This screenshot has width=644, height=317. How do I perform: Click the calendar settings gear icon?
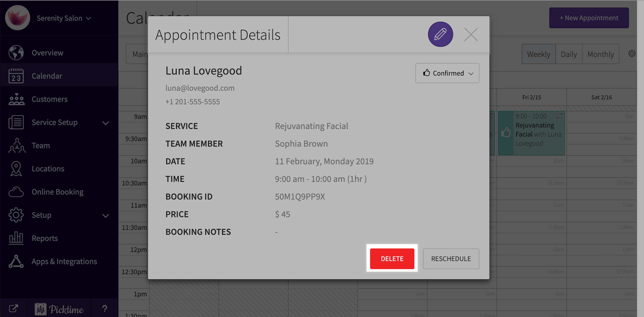(x=632, y=53)
